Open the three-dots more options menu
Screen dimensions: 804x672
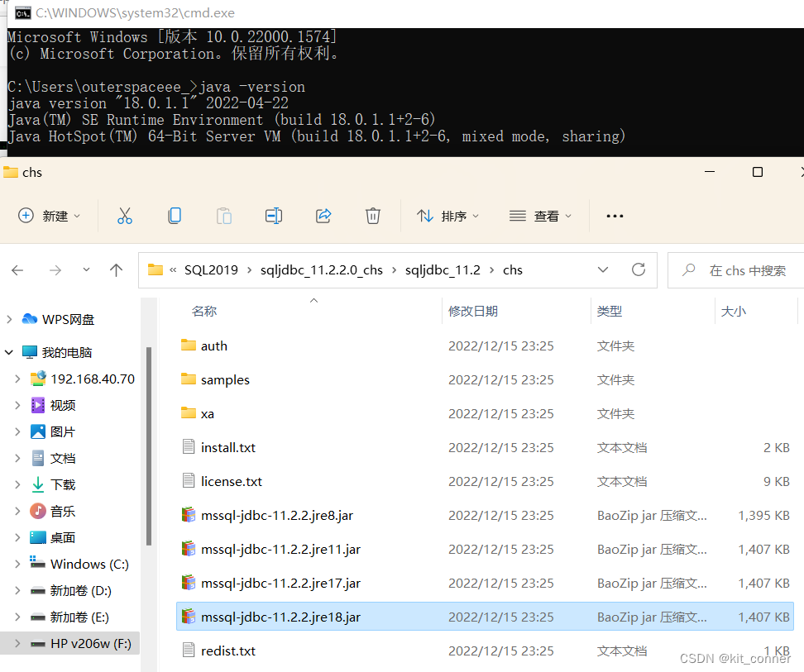(615, 216)
